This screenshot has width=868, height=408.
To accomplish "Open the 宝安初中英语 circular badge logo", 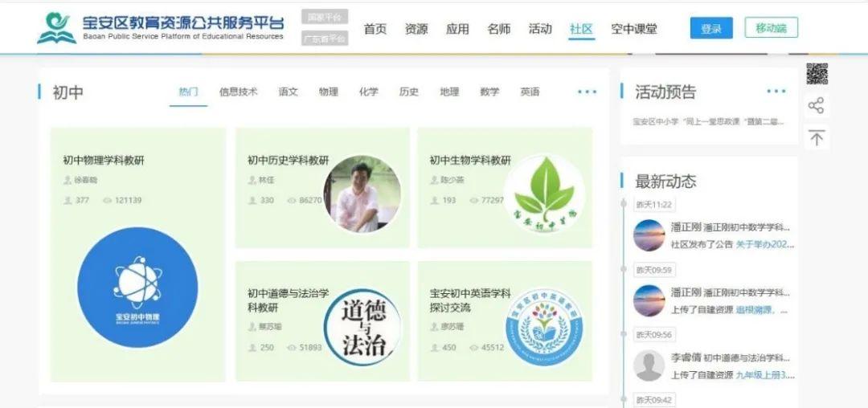I will click(x=544, y=327).
